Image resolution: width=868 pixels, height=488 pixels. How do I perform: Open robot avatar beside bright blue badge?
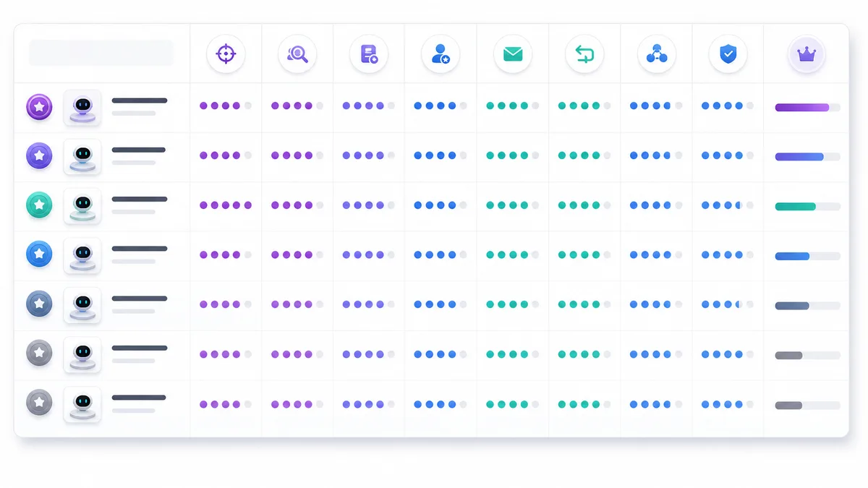pos(82,255)
